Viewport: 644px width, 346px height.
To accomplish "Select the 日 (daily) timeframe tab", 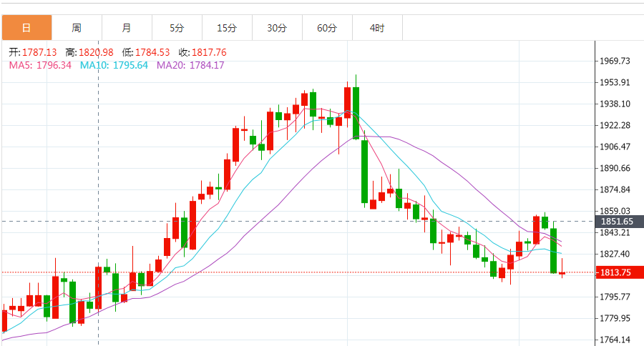I will 26,28.
